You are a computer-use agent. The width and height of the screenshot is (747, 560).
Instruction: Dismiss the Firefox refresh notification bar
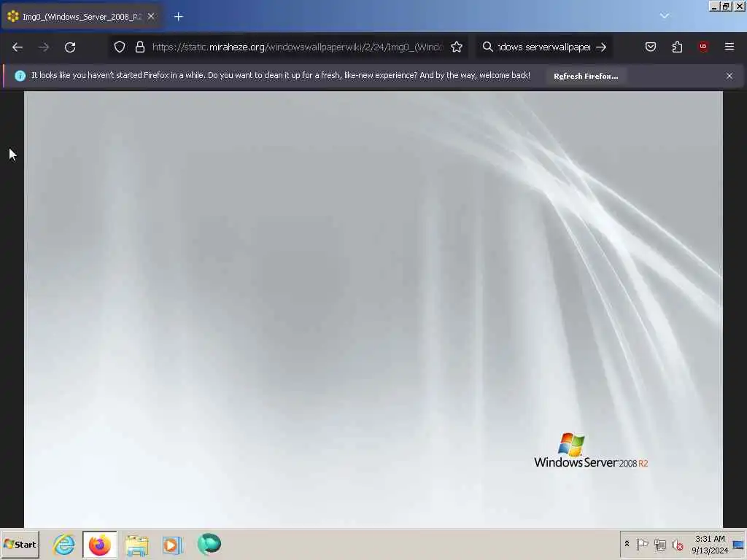click(x=729, y=76)
